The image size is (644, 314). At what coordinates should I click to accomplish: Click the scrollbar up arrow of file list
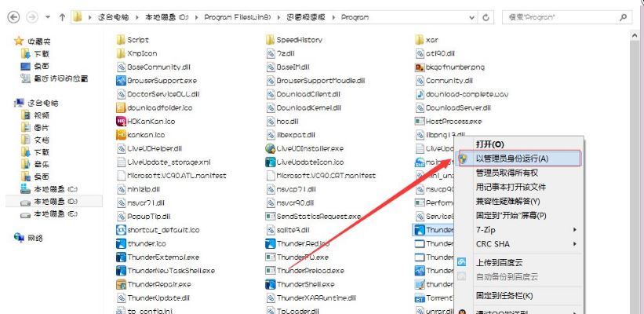click(x=634, y=36)
